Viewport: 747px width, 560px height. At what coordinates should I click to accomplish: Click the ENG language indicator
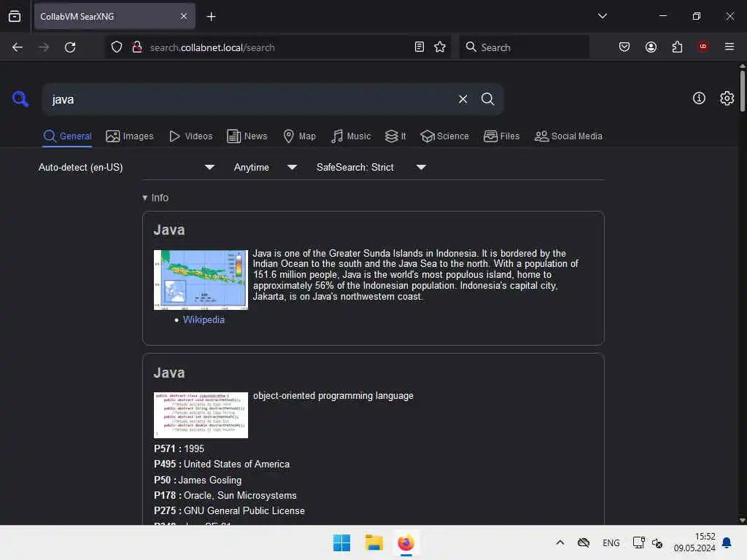point(611,542)
